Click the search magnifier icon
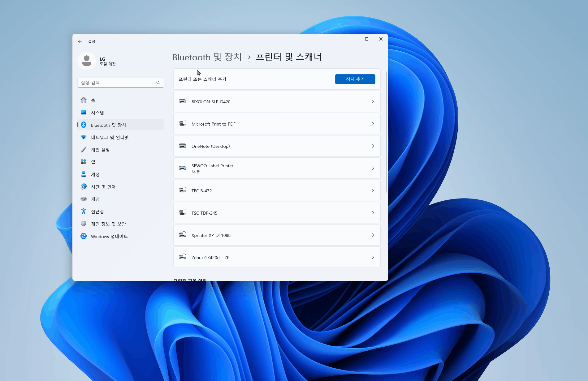 coord(158,83)
